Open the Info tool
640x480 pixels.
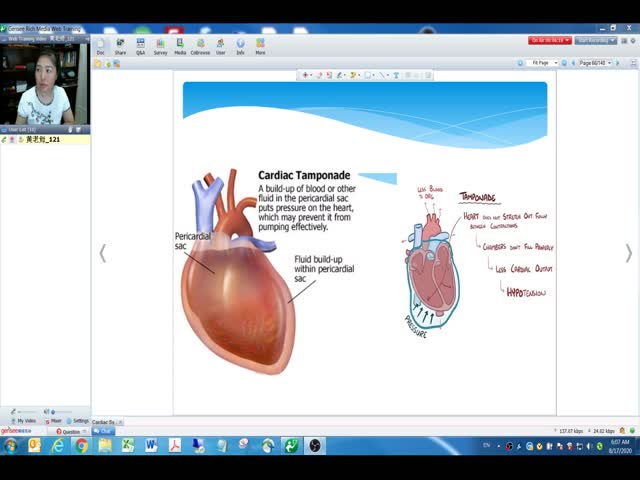240,47
